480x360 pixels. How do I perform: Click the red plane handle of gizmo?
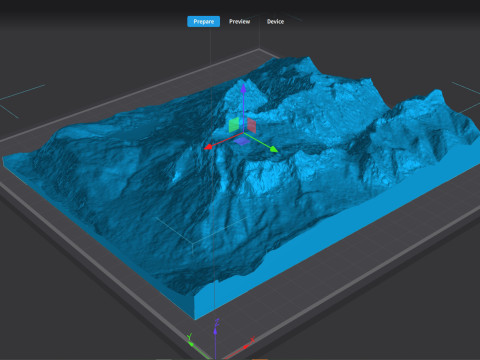pos(252,125)
